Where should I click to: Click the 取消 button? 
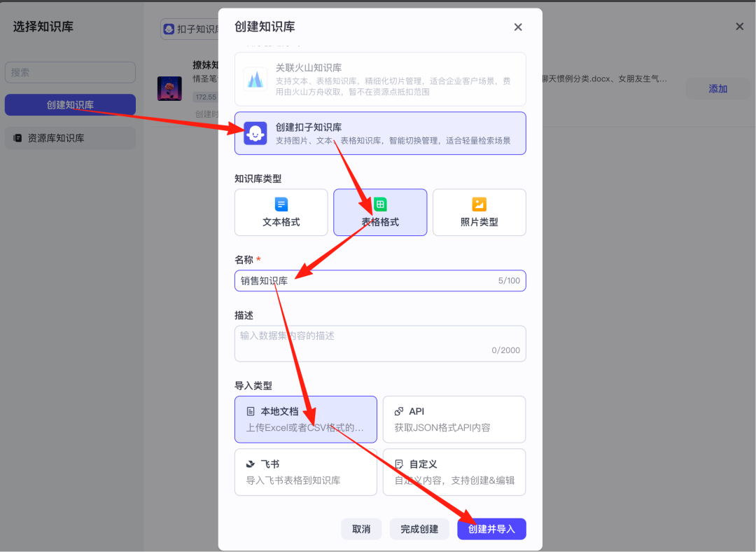[x=361, y=530]
